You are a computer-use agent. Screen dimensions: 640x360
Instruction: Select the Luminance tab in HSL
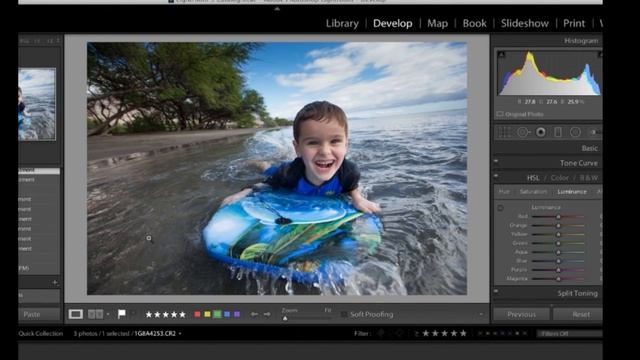(x=572, y=192)
